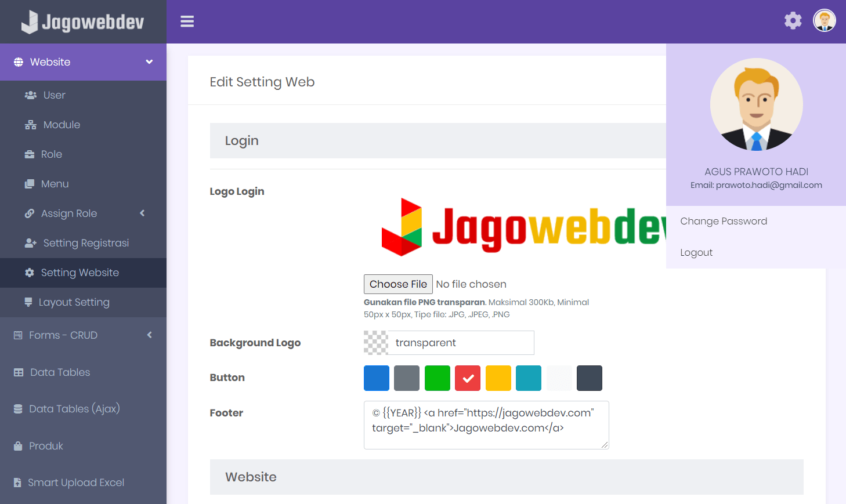Click the Logout link in the profile panel
This screenshot has height=504, width=846.
(x=696, y=252)
